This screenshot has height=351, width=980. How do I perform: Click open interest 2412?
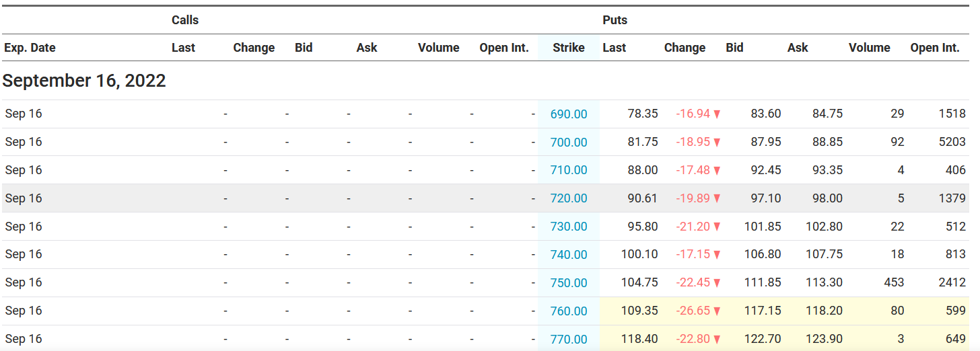tap(952, 282)
